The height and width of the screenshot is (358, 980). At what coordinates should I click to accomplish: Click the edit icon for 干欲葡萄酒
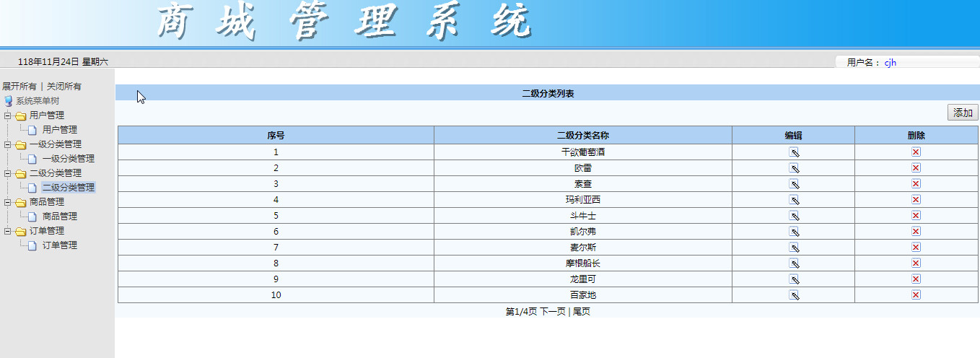pos(794,152)
